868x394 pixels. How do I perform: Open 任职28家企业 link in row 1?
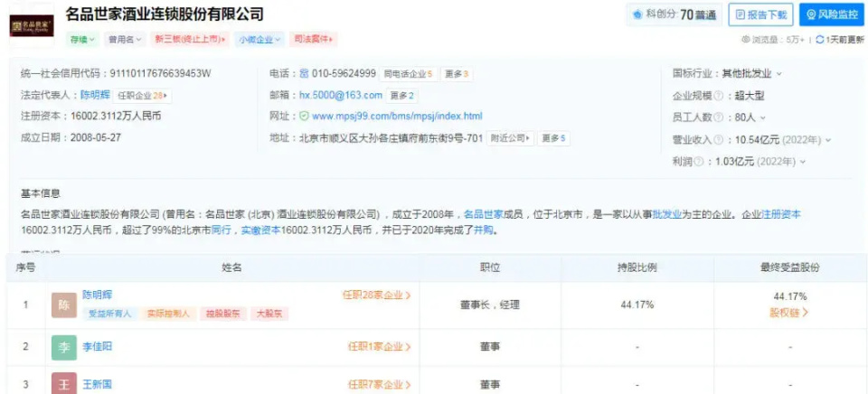tap(377, 295)
